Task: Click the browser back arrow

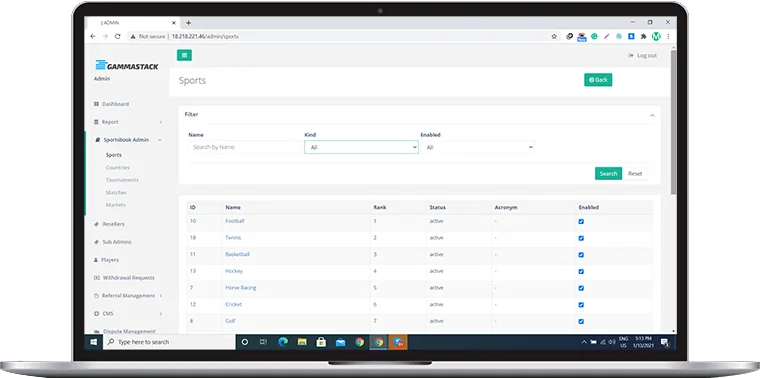Action: click(93, 36)
